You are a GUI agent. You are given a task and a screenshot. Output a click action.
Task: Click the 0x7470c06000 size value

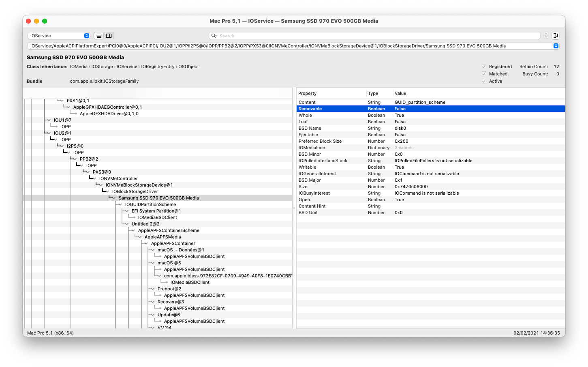(411, 187)
